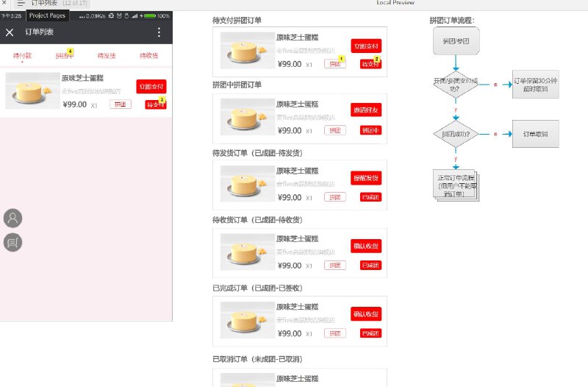Click the 订单取消 flowchart box
This screenshot has height=387, width=588.
tap(536, 134)
